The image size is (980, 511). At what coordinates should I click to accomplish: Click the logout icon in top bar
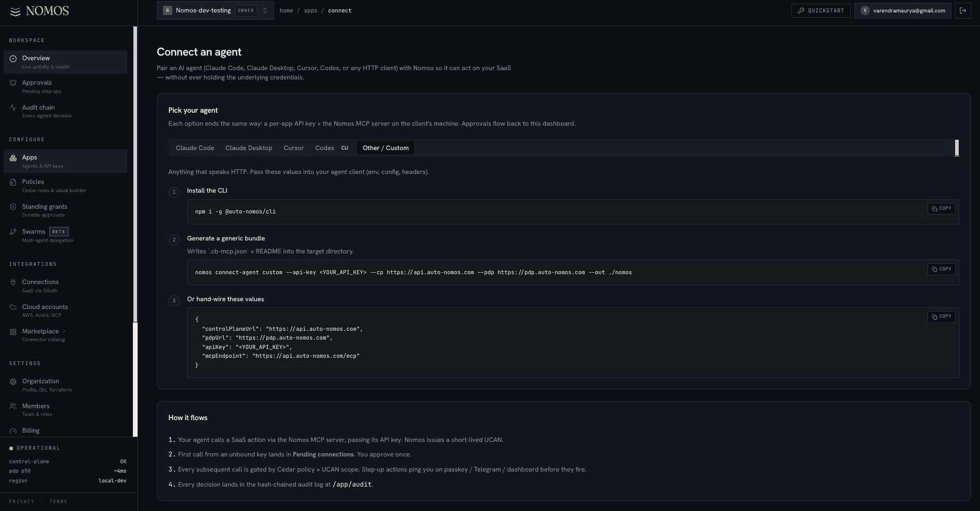click(x=963, y=10)
